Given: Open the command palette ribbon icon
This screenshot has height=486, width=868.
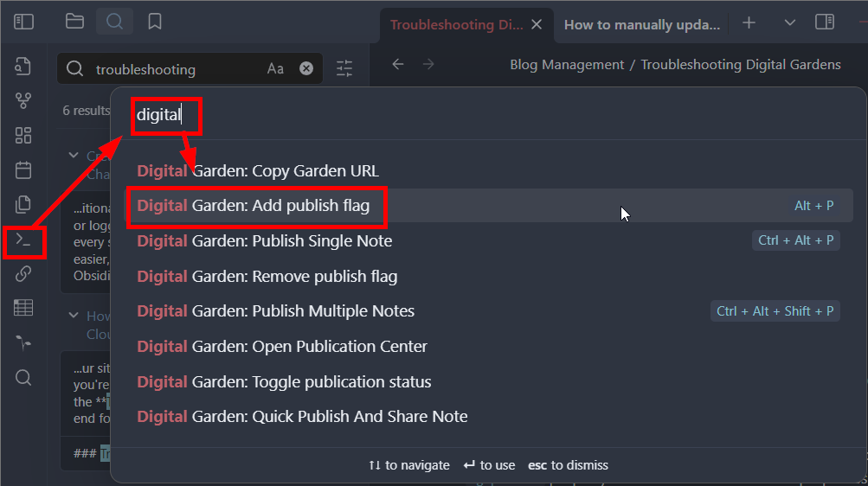Looking at the screenshot, I should click(23, 240).
